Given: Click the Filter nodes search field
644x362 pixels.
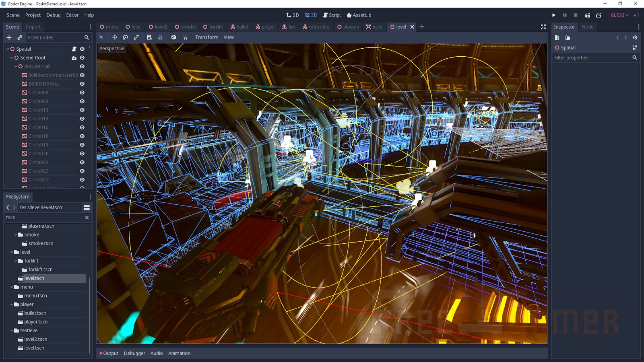Looking at the screenshot, I should (55, 37).
